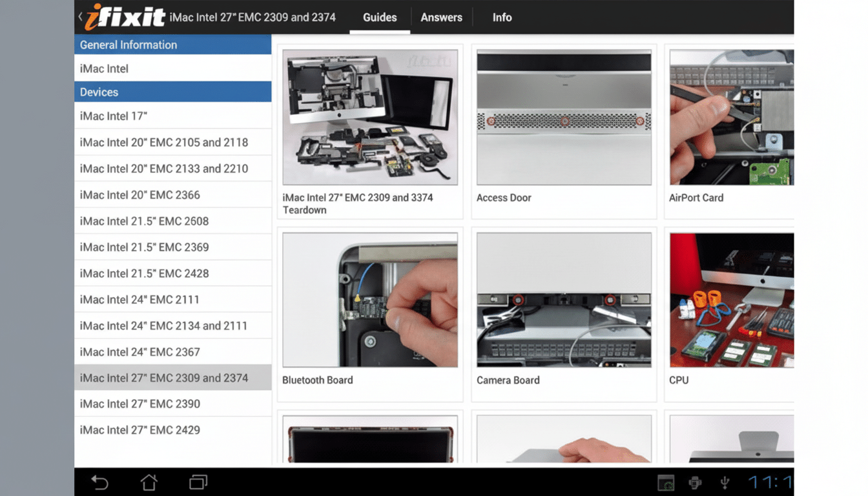Select iMac Intel 21.5" EMC 2428 in sidebar
Screen dimensions: 868x496
tap(173, 273)
